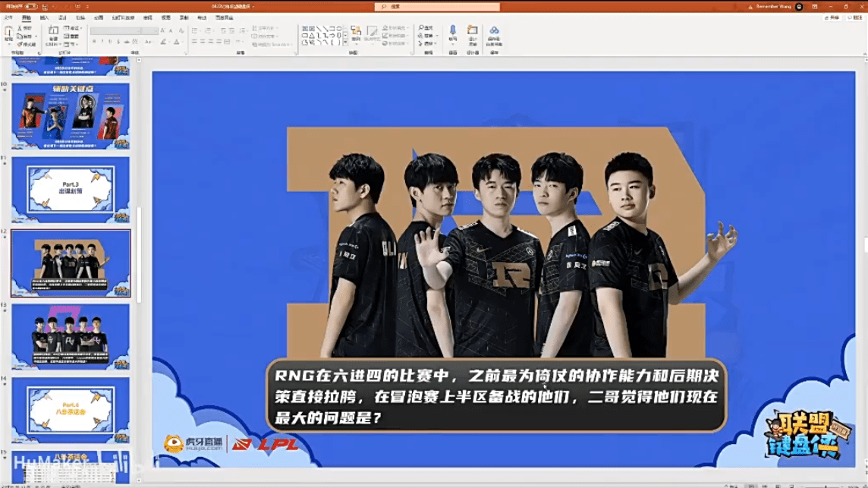
Task: Click the Share button
Action: 832,17
